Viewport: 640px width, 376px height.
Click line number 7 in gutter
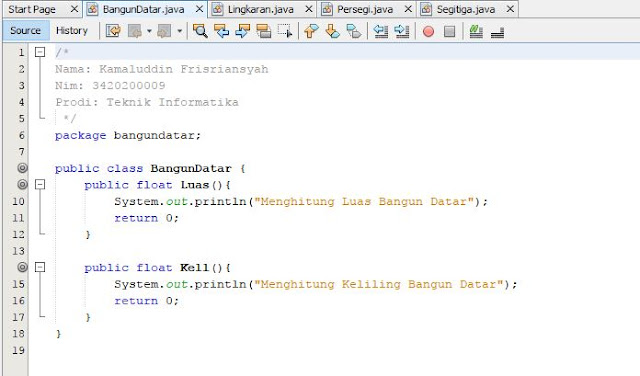[21, 151]
